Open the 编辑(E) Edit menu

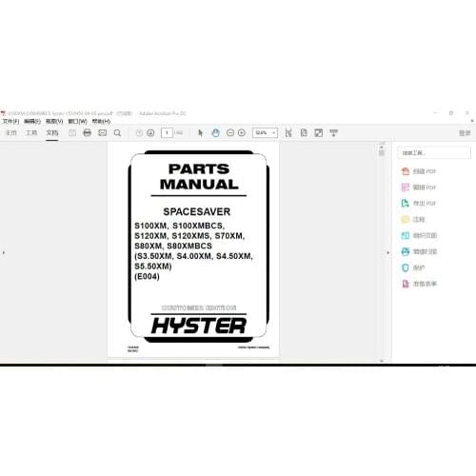[32, 121]
